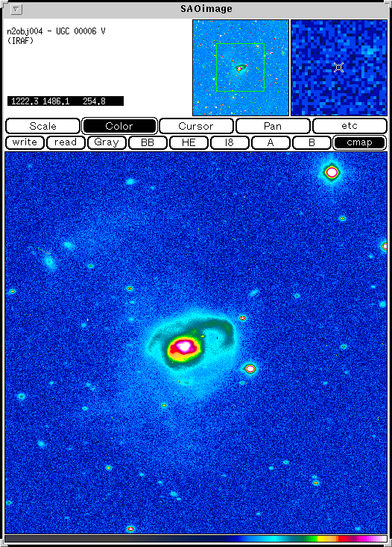
Task: Toggle the cmap button
Action: point(359,142)
